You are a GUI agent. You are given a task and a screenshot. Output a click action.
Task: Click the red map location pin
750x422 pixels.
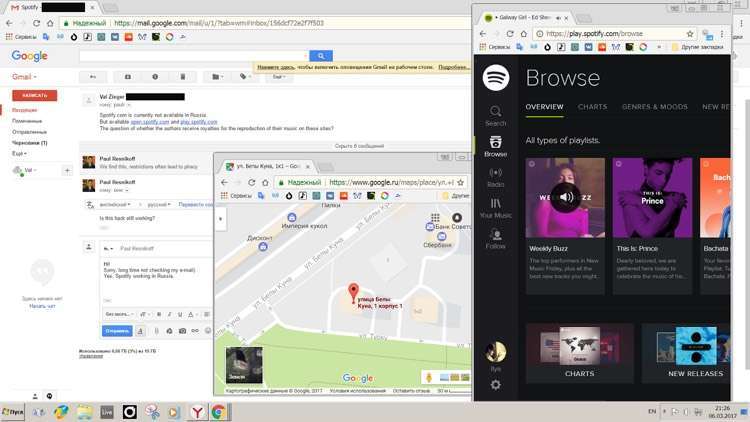353,292
